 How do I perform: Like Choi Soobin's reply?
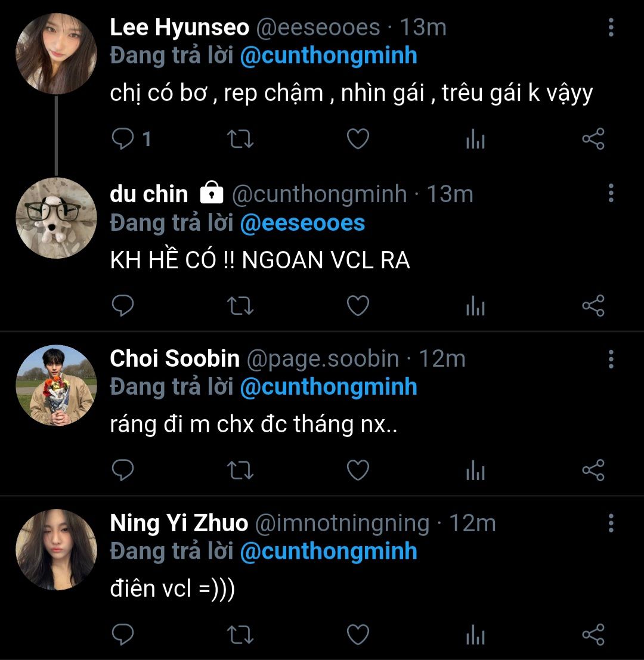pyautogui.click(x=358, y=470)
